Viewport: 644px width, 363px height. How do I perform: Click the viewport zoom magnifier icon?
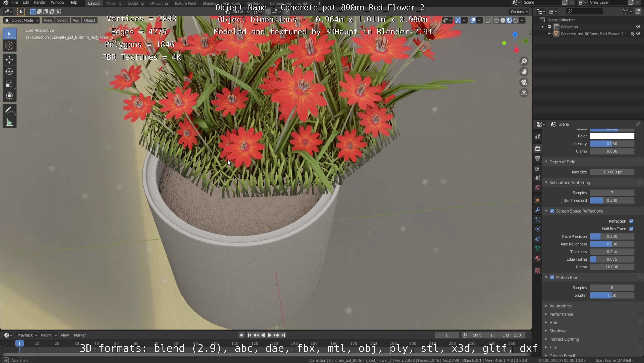coord(524,61)
